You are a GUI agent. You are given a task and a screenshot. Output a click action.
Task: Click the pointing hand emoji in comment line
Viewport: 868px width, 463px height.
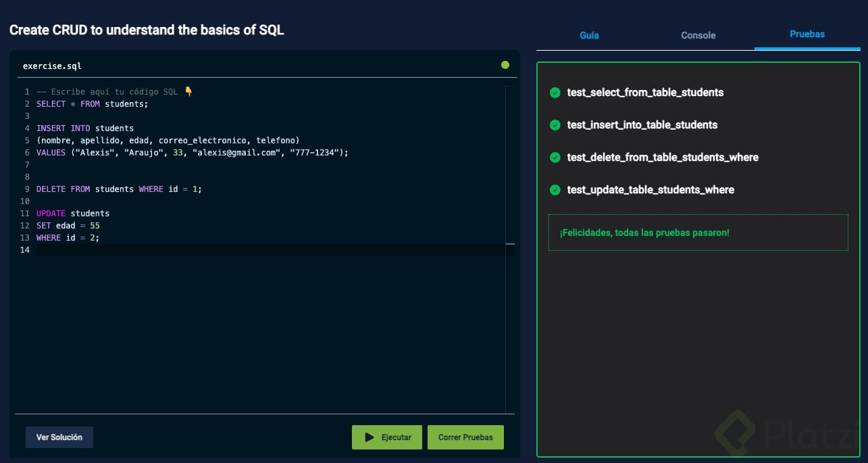click(x=188, y=92)
